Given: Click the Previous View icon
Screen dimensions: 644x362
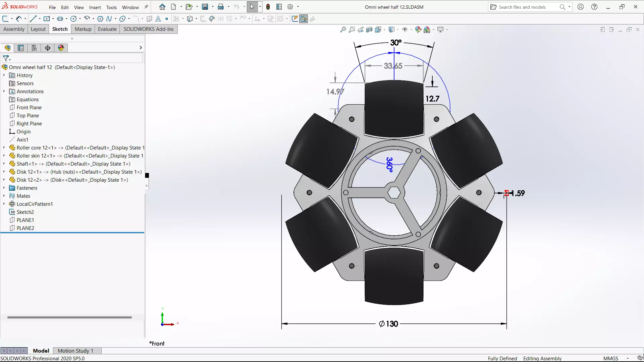Looking at the screenshot, I should pos(361,29).
